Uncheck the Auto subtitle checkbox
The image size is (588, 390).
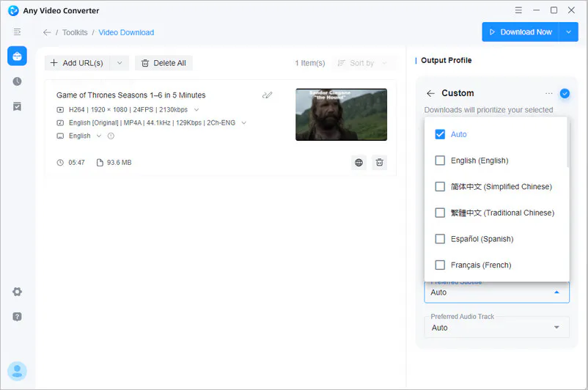click(x=440, y=134)
